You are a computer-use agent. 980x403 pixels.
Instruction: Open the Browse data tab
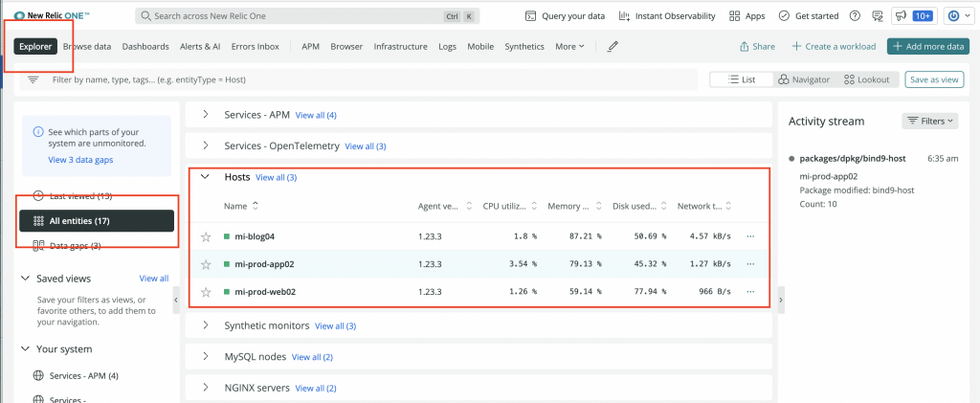pos(87,46)
